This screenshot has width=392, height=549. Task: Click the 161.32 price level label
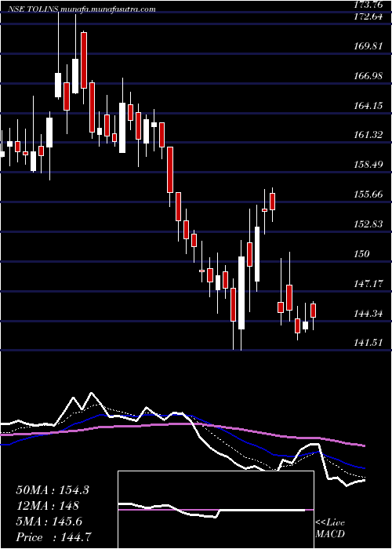pos(368,135)
